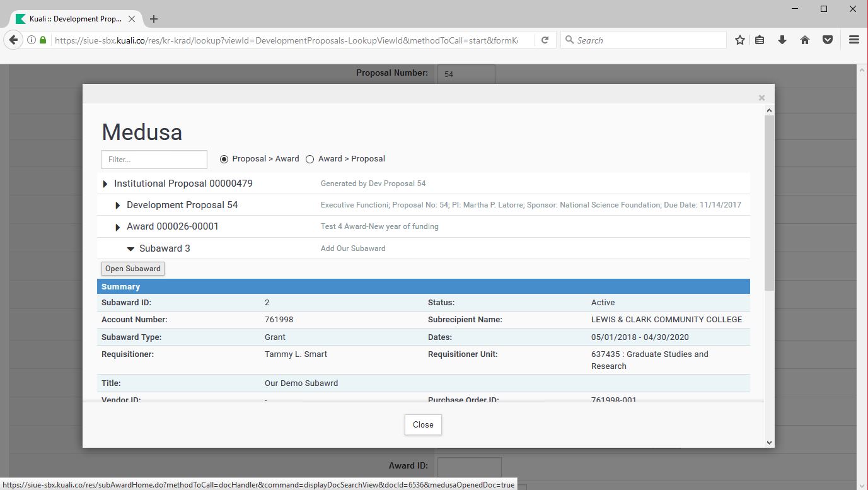Click the Medusa dialog vertical scrollbar
This screenshot has width=868, height=490.
(x=769, y=202)
